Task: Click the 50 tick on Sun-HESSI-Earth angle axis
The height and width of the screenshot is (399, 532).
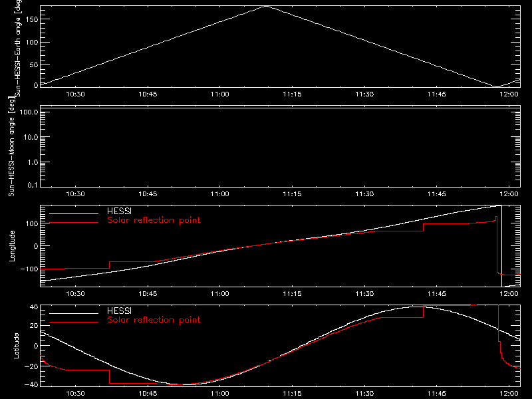Action: (34, 65)
